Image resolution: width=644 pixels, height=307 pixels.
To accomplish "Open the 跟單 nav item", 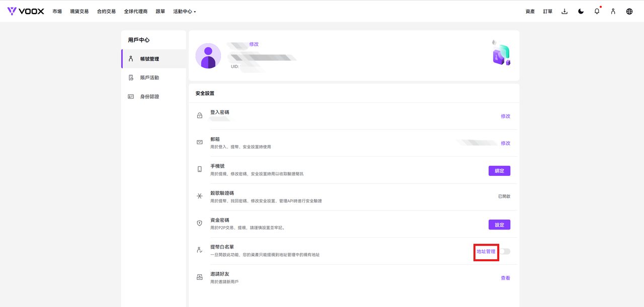I will point(160,11).
